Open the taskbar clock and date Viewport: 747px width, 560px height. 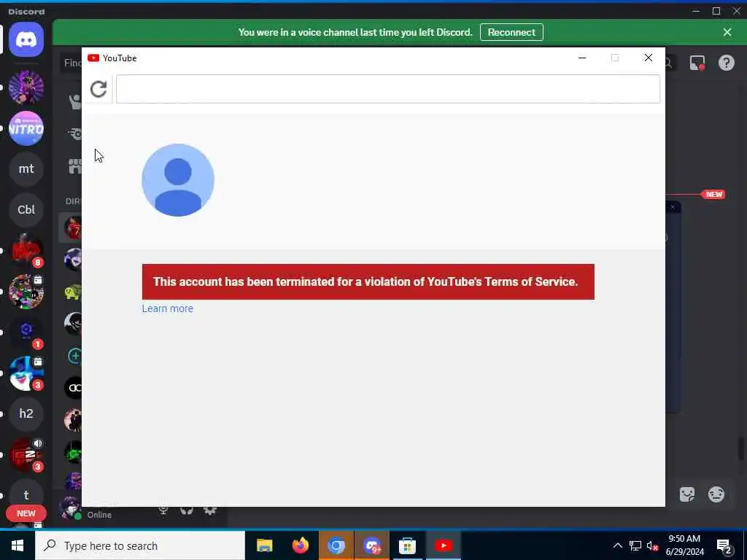pyautogui.click(x=684, y=545)
